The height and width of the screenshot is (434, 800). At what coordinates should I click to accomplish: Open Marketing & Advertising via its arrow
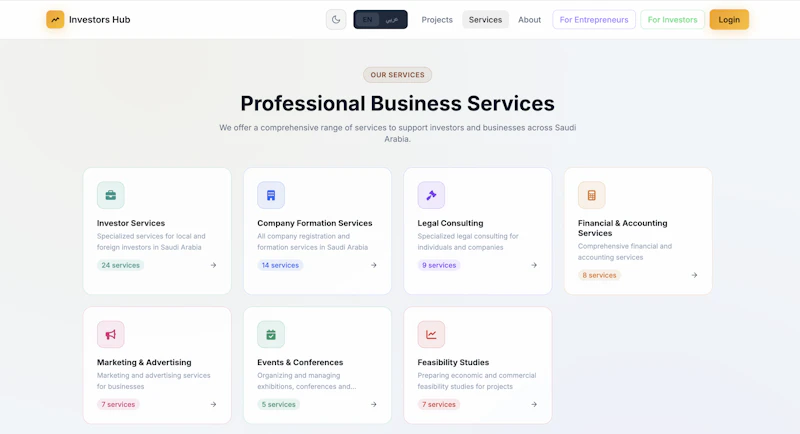click(x=213, y=404)
